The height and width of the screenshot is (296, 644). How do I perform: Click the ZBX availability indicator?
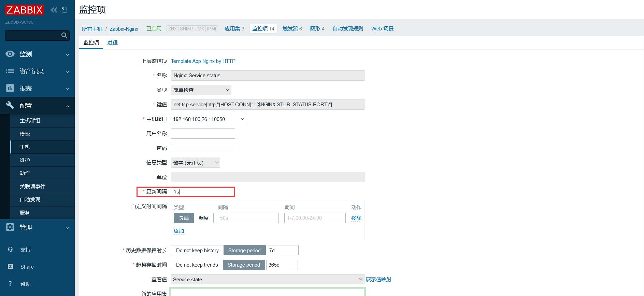(x=173, y=29)
